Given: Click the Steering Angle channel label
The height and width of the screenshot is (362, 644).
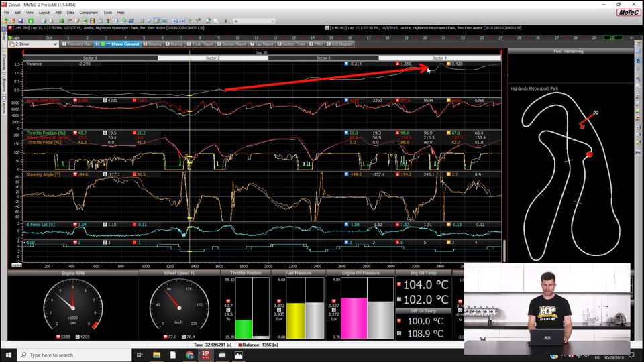Looking at the screenshot, I should coord(43,174).
